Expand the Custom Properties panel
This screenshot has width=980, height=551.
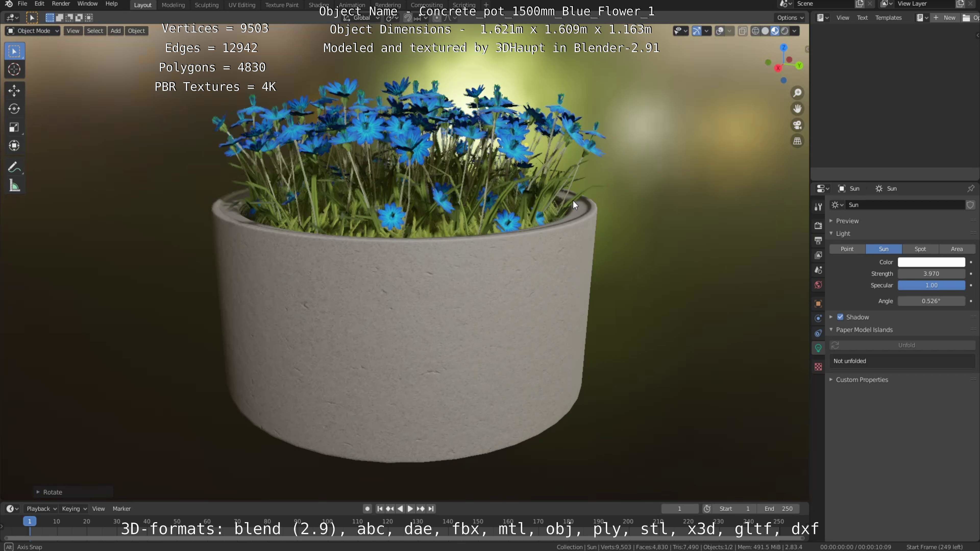[x=862, y=380]
